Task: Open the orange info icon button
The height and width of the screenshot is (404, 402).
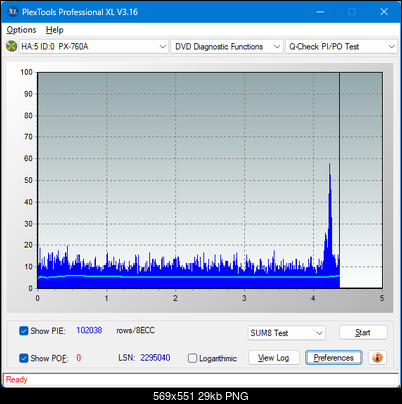Action: coord(377,358)
